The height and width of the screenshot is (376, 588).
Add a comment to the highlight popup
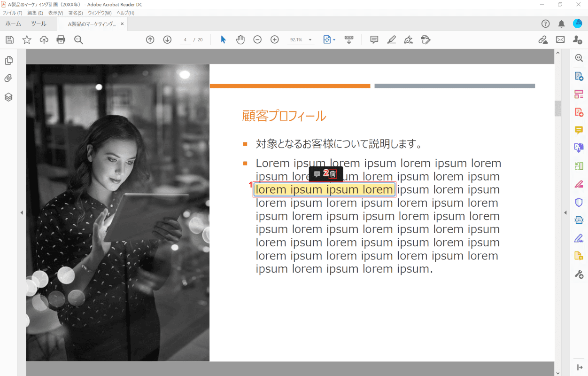coord(317,174)
